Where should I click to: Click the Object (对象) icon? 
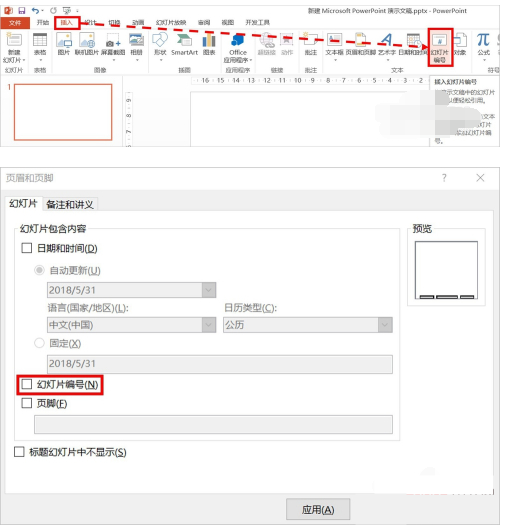pyautogui.click(x=460, y=40)
